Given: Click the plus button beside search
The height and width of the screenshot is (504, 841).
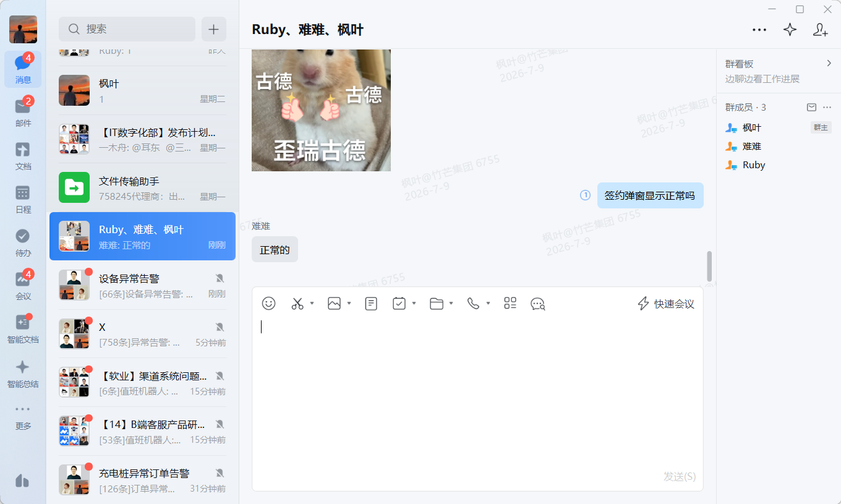Looking at the screenshot, I should point(214,29).
